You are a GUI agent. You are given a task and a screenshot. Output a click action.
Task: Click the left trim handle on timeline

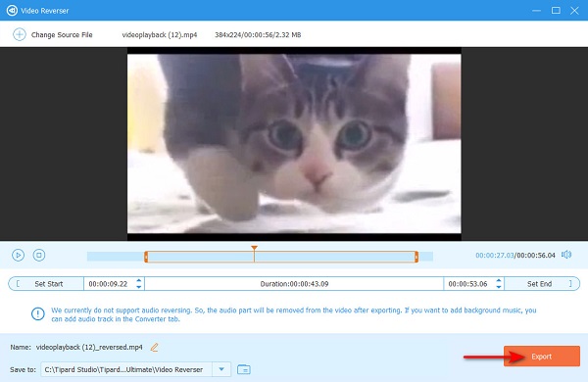click(x=146, y=257)
